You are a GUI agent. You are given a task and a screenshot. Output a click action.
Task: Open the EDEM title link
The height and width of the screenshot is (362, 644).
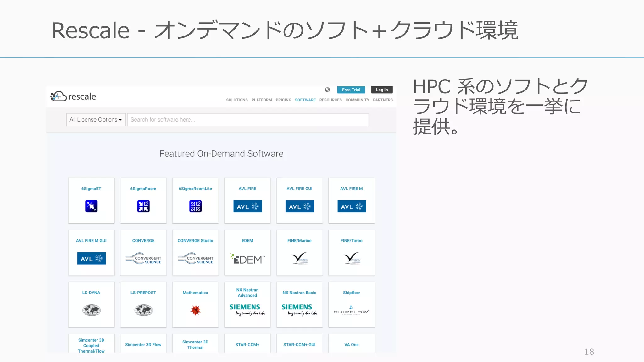click(x=247, y=241)
